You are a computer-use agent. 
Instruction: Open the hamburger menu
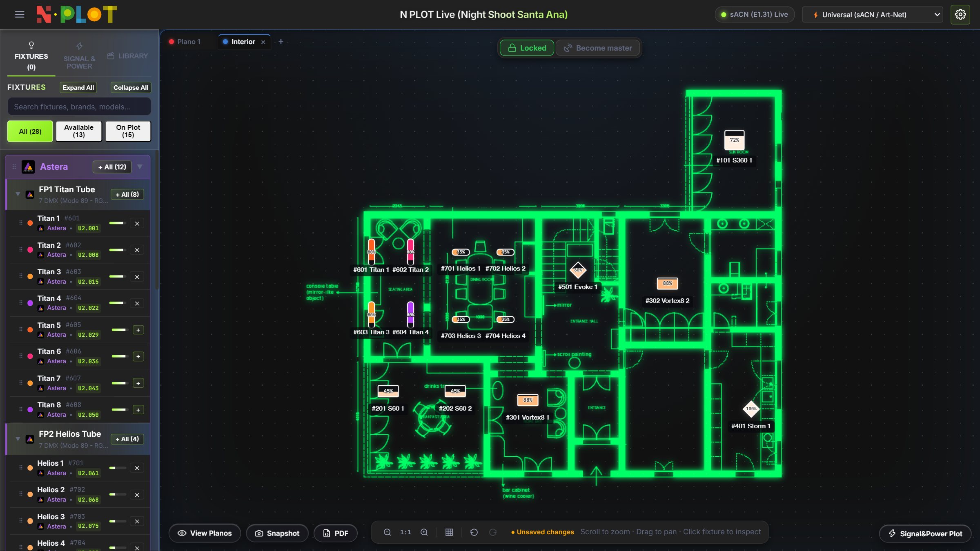pos(20,15)
